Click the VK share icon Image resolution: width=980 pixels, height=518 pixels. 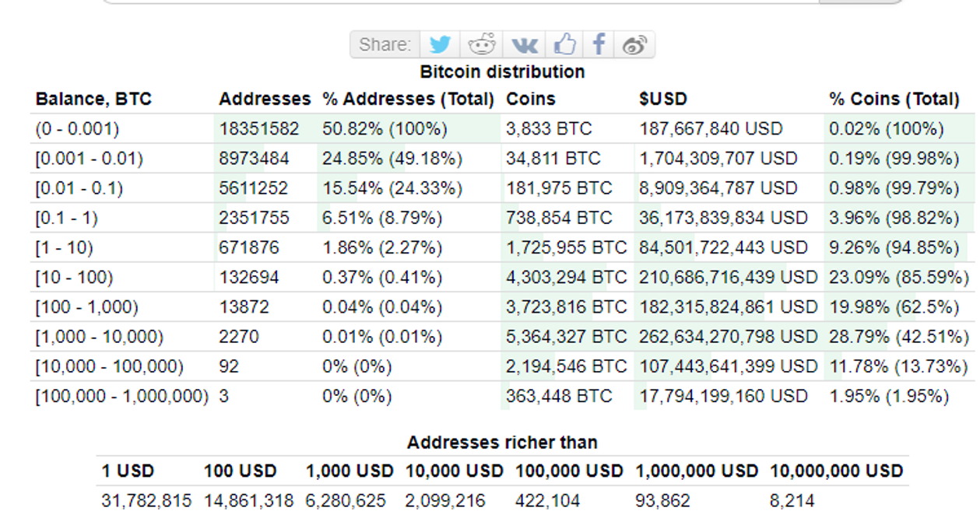524,44
